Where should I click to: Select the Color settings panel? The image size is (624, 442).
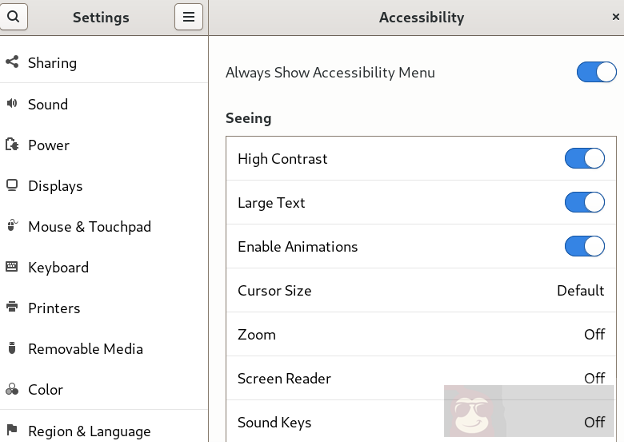tap(45, 390)
